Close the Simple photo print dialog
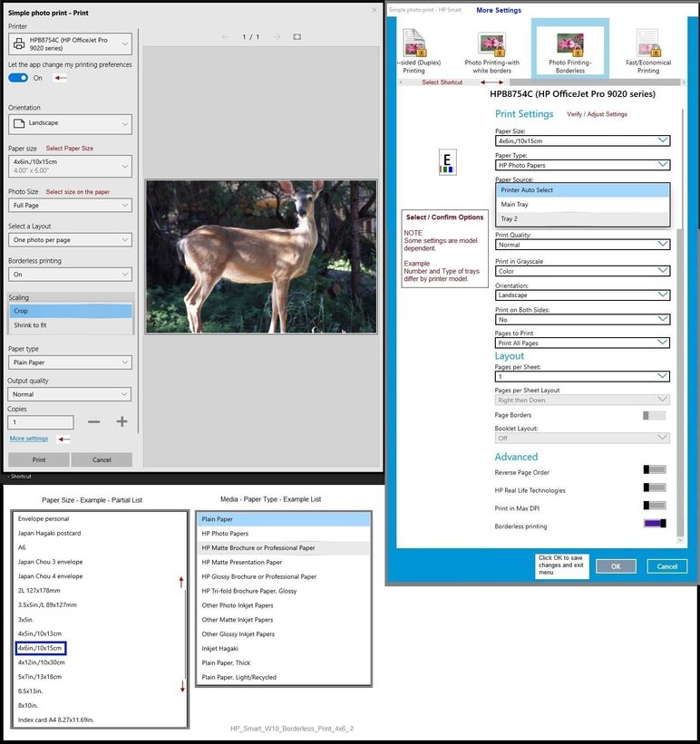Viewport: 700px width, 744px height. (x=374, y=10)
